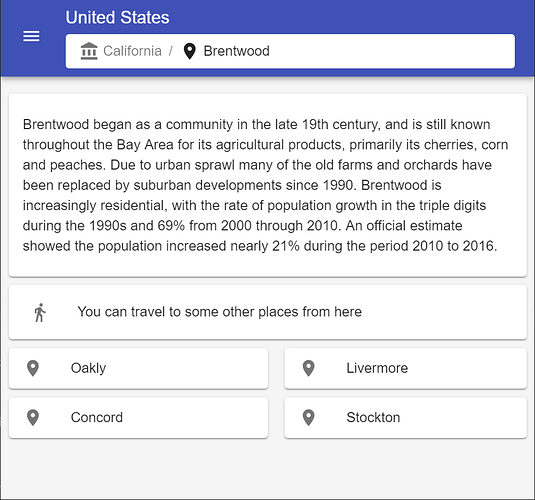Click the blank area below destination cards

pos(268,469)
